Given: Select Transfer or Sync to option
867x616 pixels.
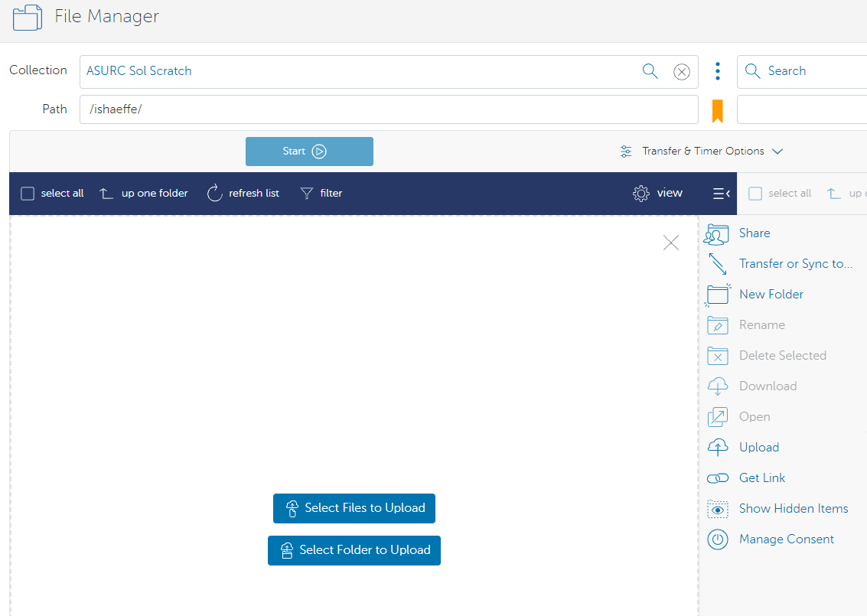Looking at the screenshot, I should [716, 263].
